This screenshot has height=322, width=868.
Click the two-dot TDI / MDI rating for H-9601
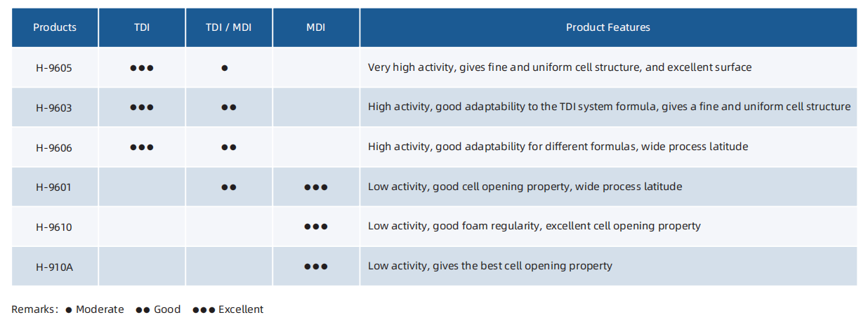(229, 187)
